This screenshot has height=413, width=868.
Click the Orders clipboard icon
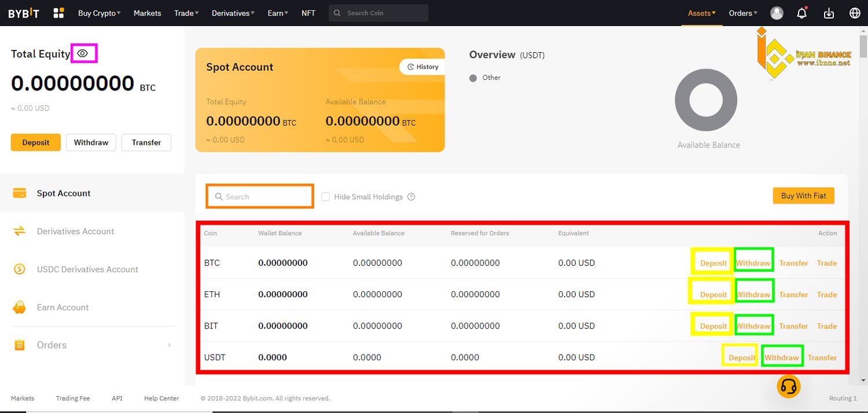tap(20, 345)
